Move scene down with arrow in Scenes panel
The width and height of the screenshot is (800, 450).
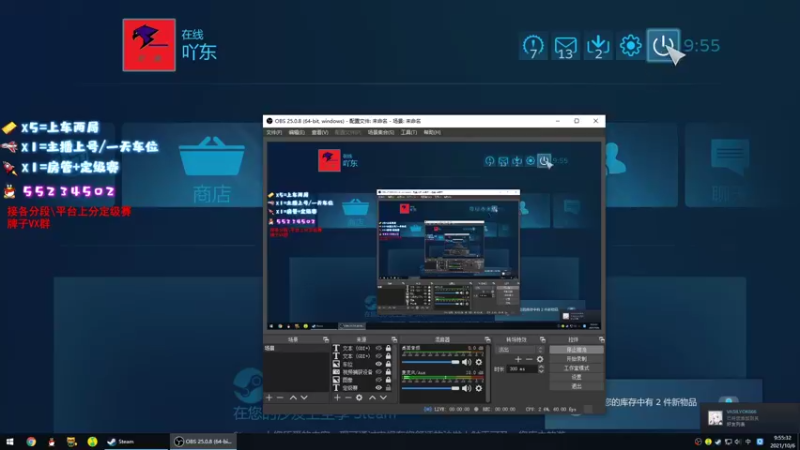coord(304,397)
